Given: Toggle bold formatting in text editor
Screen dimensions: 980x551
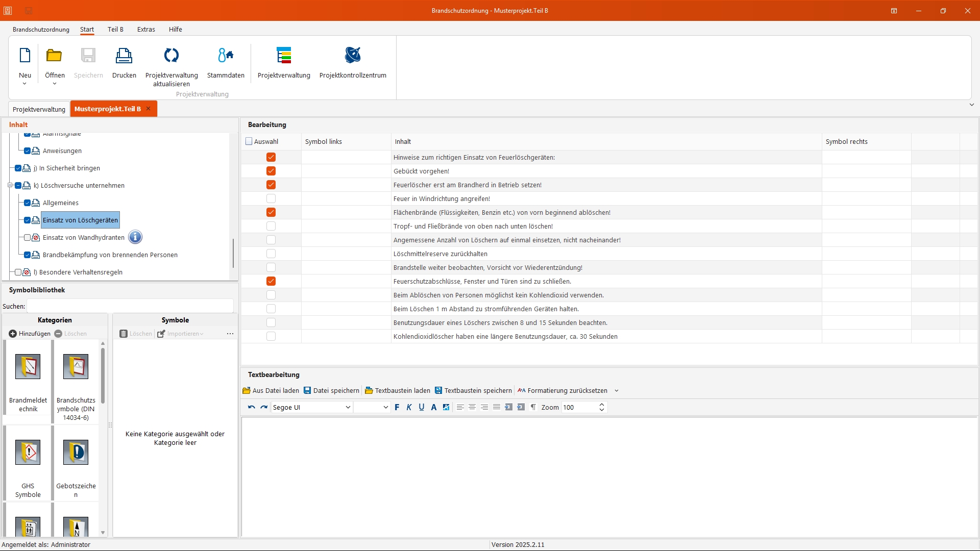Looking at the screenshot, I should coord(397,407).
